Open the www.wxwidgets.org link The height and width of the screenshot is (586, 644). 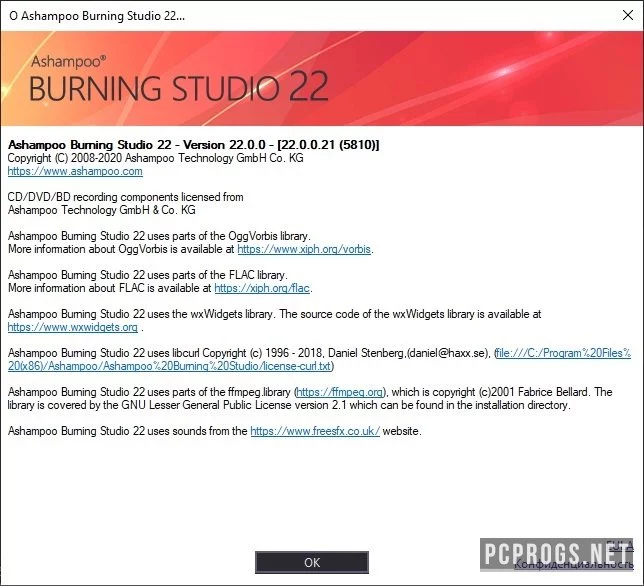click(x=73, y=327)
